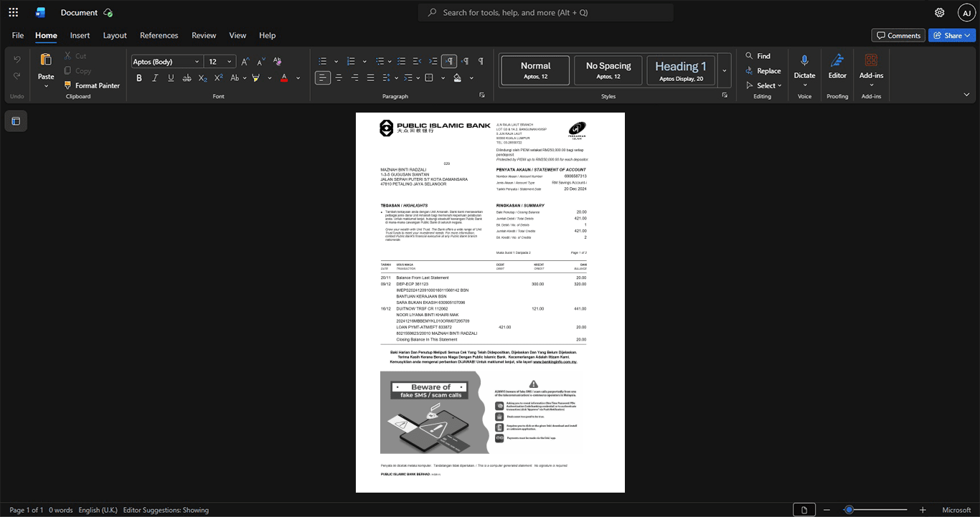Image resolution: width=980 pixels, height=517 pixels.
Task: Expand ribbon display options chevron
Action: coord(966,94)
